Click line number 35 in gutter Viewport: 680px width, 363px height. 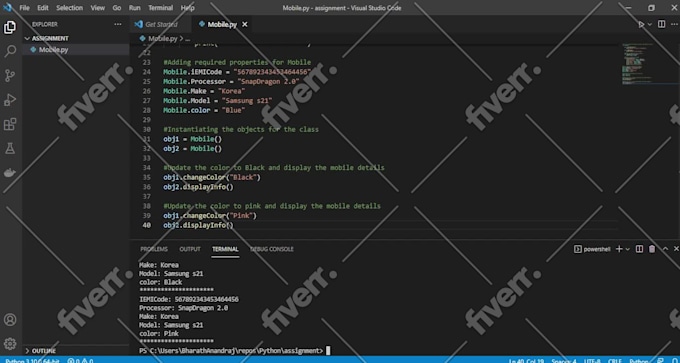coord(146,177)
